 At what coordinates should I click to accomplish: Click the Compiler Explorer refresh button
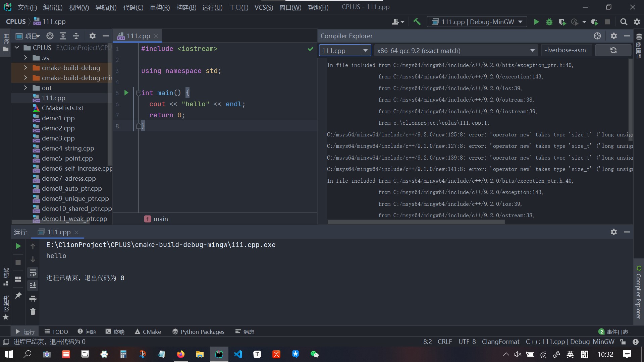pos(613,50)
